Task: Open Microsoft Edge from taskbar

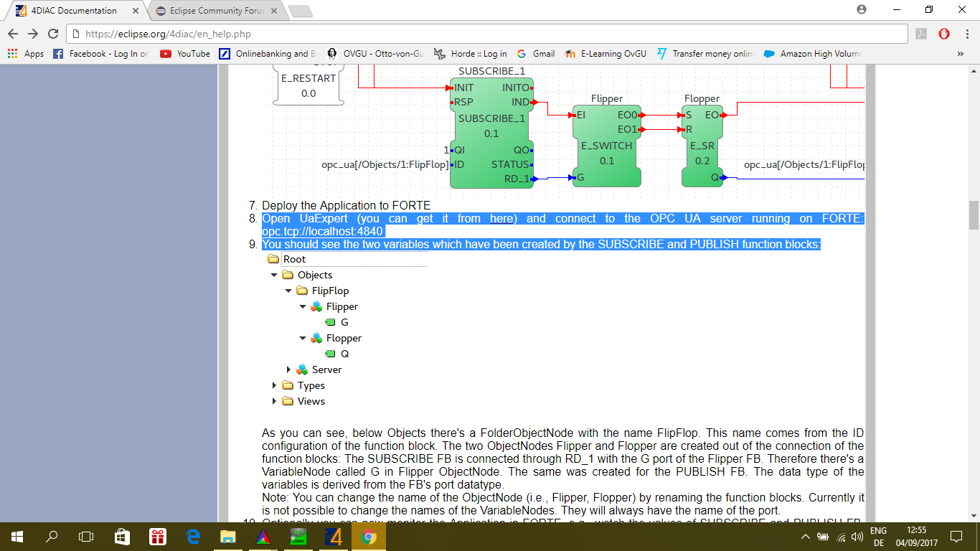Action: point(193,536)
